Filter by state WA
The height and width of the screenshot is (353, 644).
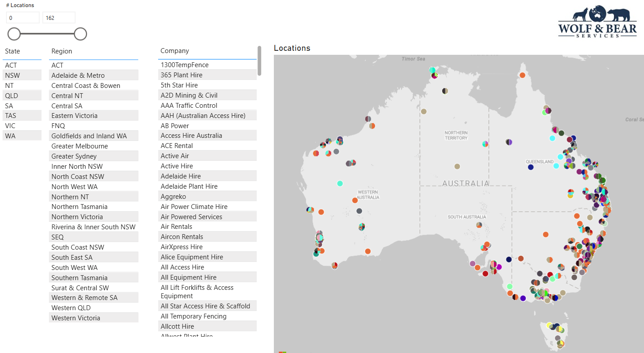click(x=22, y=136)
